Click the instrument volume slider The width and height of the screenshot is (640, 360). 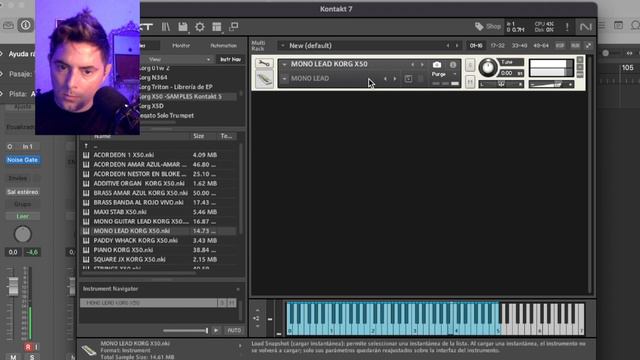551,84
